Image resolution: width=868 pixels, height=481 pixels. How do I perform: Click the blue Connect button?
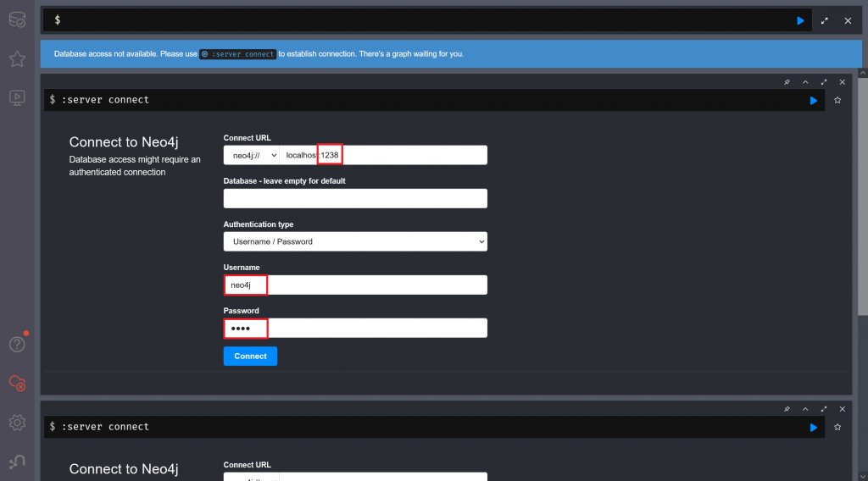(250, 356)
